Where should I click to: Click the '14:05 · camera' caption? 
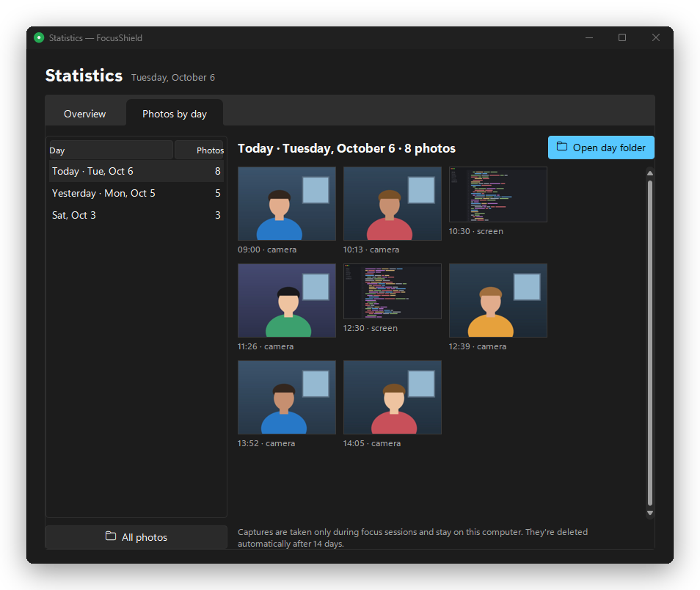pos(372,443)
